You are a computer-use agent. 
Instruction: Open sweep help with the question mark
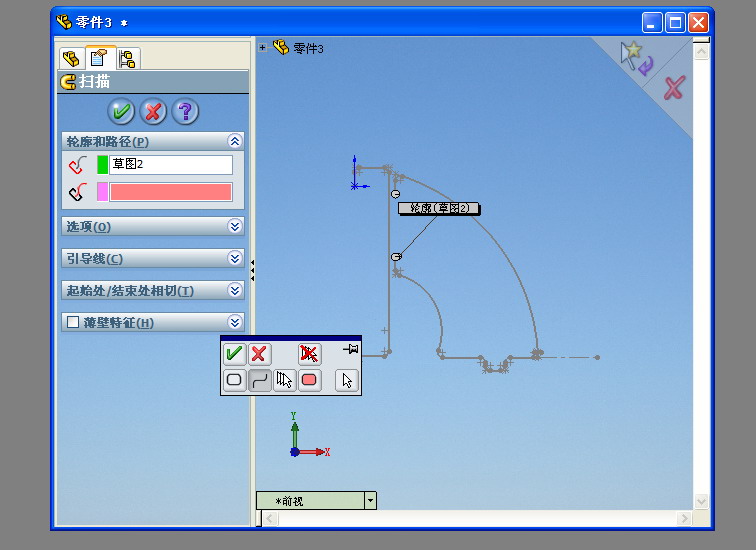[185, 111]
